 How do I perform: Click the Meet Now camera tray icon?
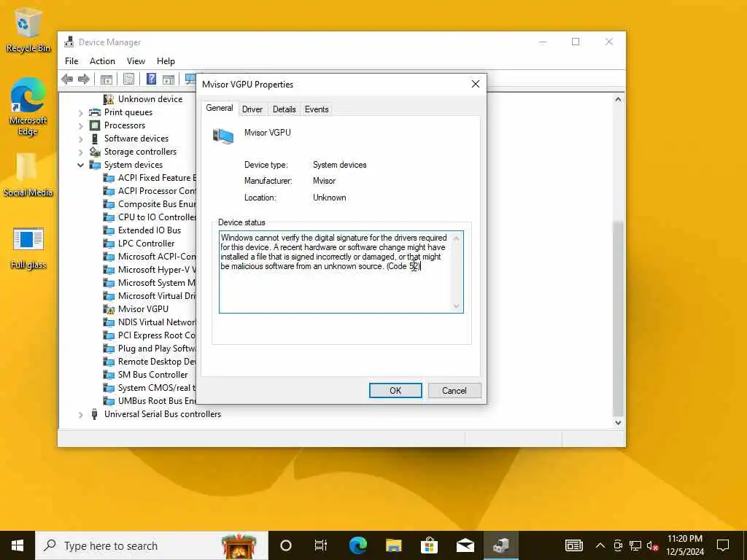point(618,545)
